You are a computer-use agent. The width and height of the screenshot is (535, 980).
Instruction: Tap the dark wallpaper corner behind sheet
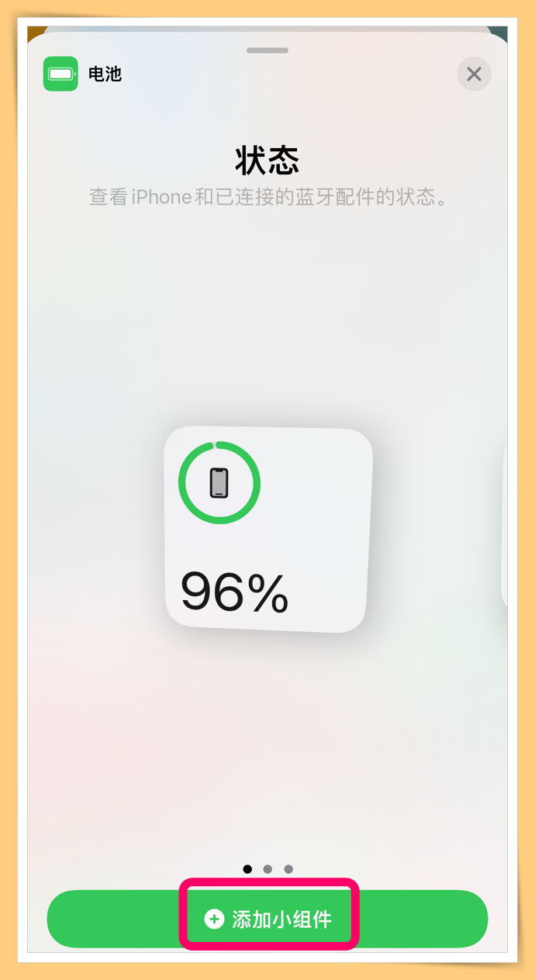point(501,33)
